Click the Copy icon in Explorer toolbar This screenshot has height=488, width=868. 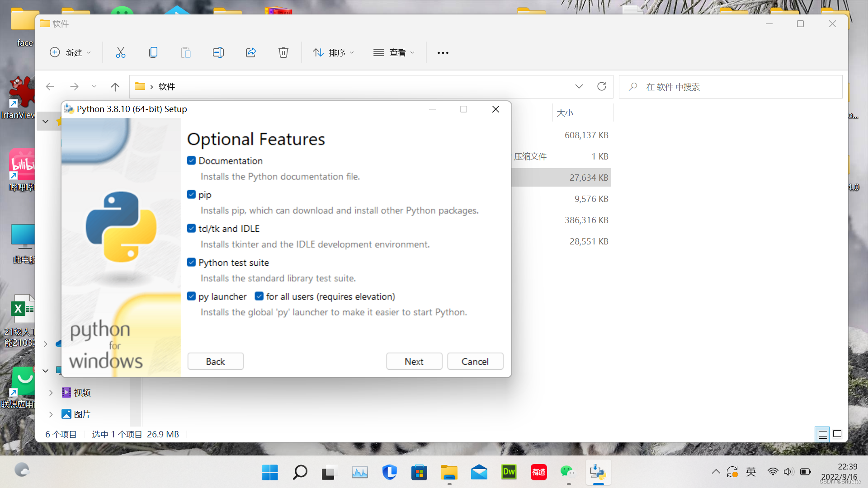coord(153,52)
